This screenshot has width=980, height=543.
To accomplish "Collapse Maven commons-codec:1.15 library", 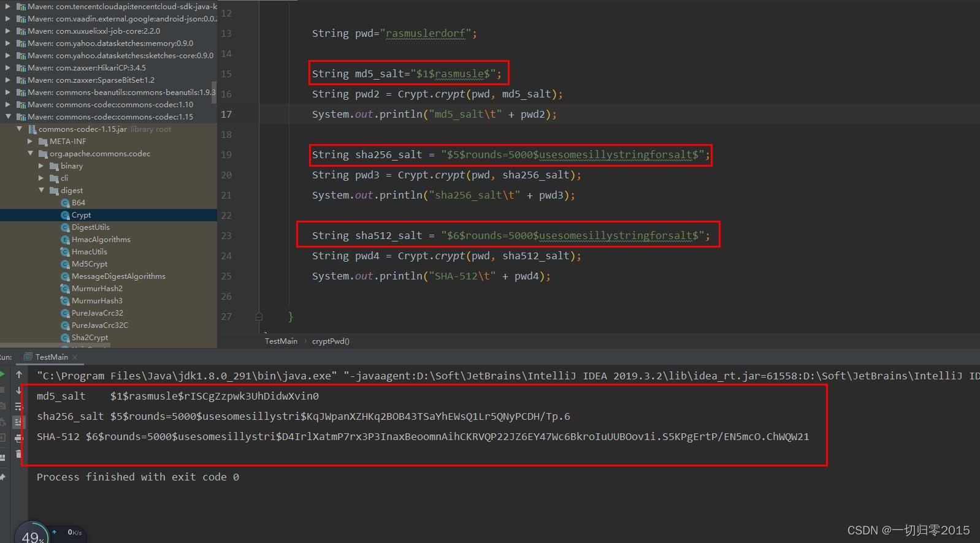I will (x=8, y=117).
